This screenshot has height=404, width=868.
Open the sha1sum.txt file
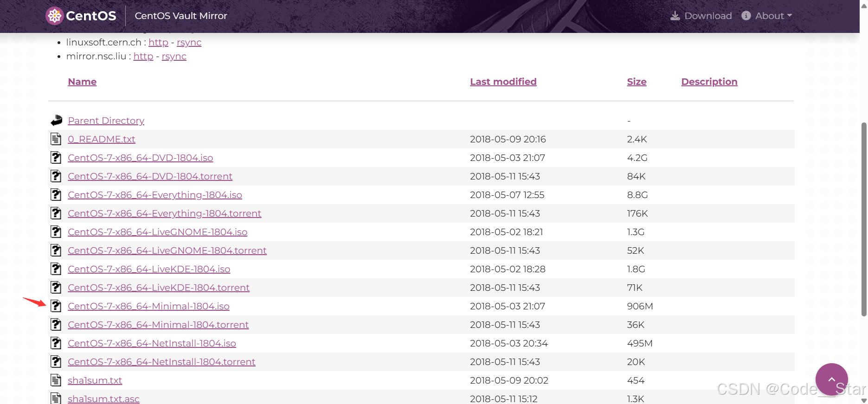click(95, 380)
